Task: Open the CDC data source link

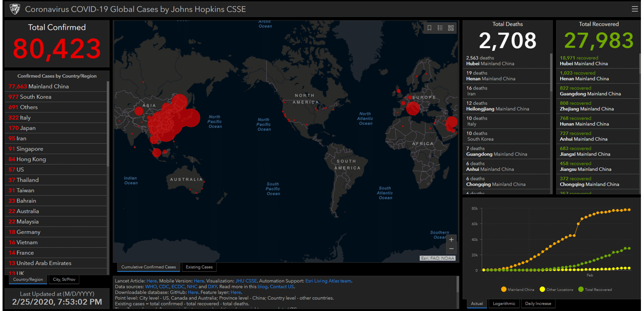Action: [164, 286]
